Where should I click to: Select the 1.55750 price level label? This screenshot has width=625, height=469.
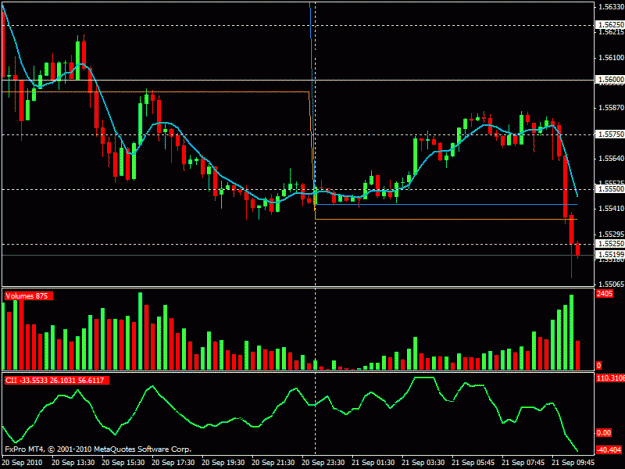click(x=610, y=135)
